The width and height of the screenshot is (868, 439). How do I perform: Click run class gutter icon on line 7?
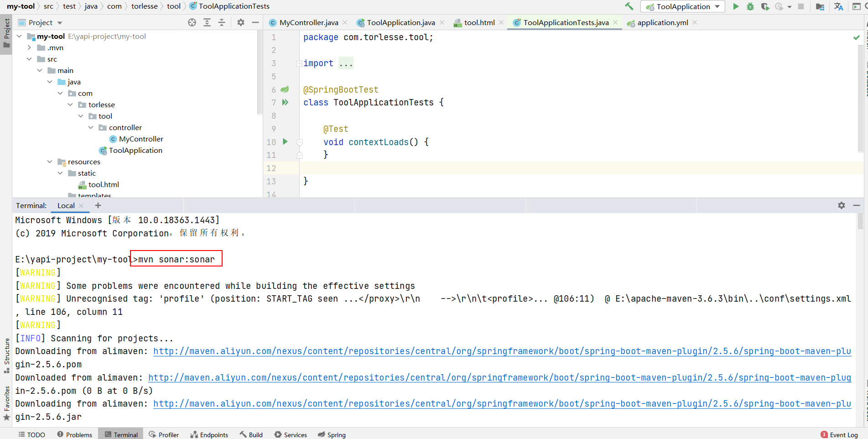pyautogui.click(x=285, y=102)
